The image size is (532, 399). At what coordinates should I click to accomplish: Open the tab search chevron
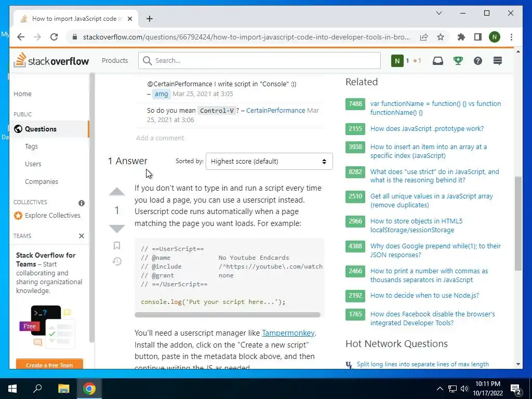tap(438, 13)
